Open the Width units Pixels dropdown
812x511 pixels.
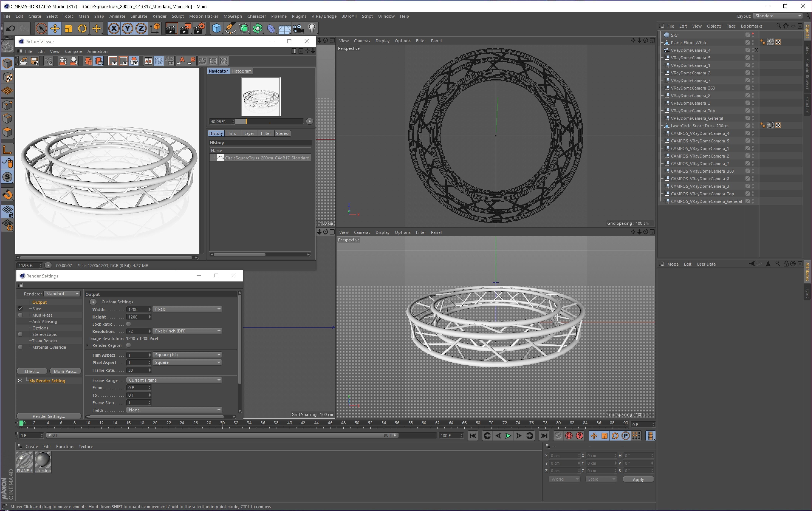coord(187,309)
